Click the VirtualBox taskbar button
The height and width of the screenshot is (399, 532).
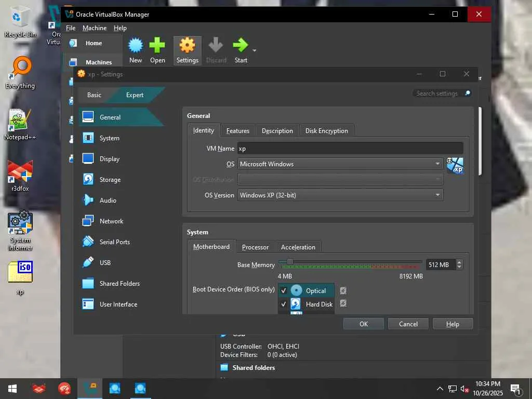coord(89,389)
